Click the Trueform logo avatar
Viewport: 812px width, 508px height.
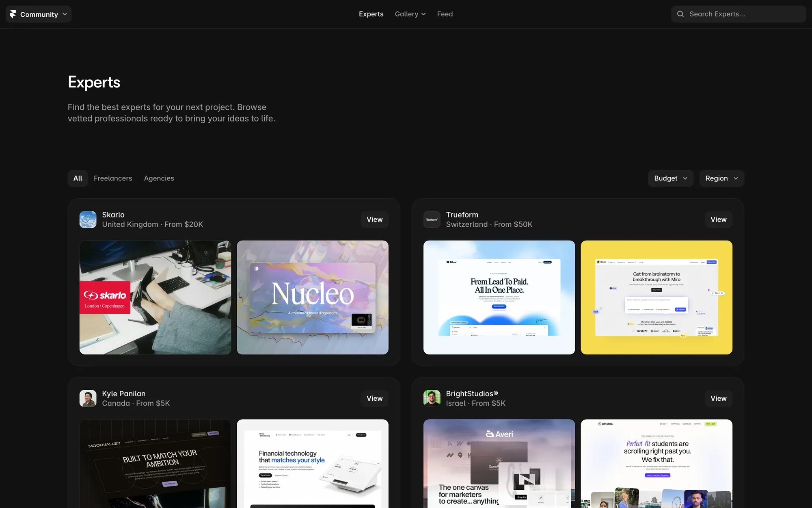(432, 219)
